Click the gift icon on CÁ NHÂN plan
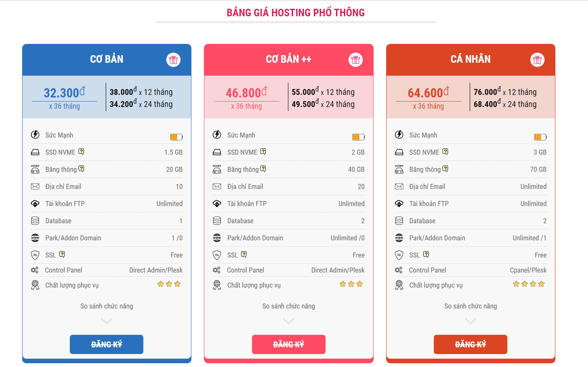This screenshot has width=588, height=367. 537,59
